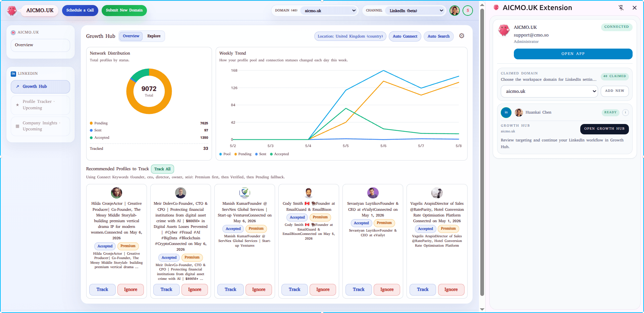Track Cody Smith's profile
Viewport: 644px width, 313px height.
tap(294, 290)
